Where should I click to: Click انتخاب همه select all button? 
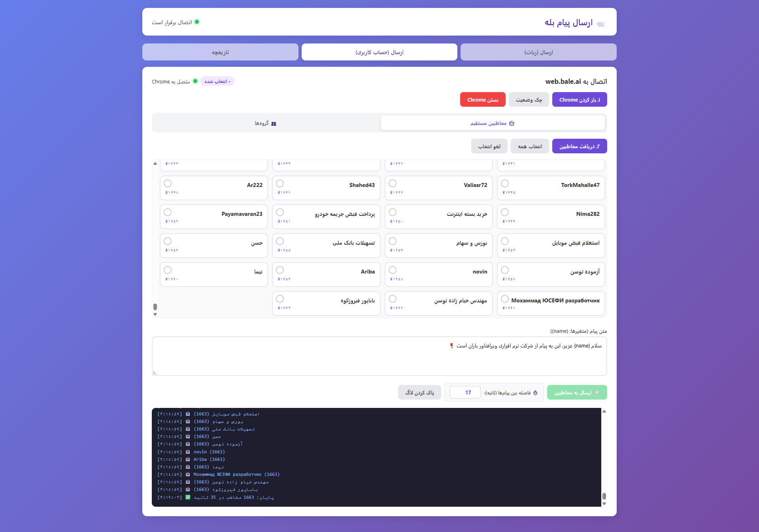pyautogui.click(x=530, y=146)
